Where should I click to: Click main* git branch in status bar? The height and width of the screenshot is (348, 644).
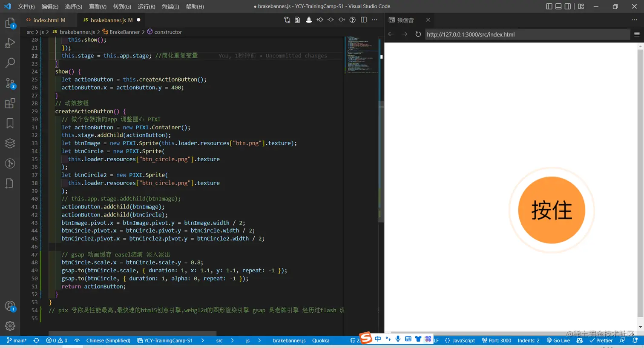pos(17,341)
